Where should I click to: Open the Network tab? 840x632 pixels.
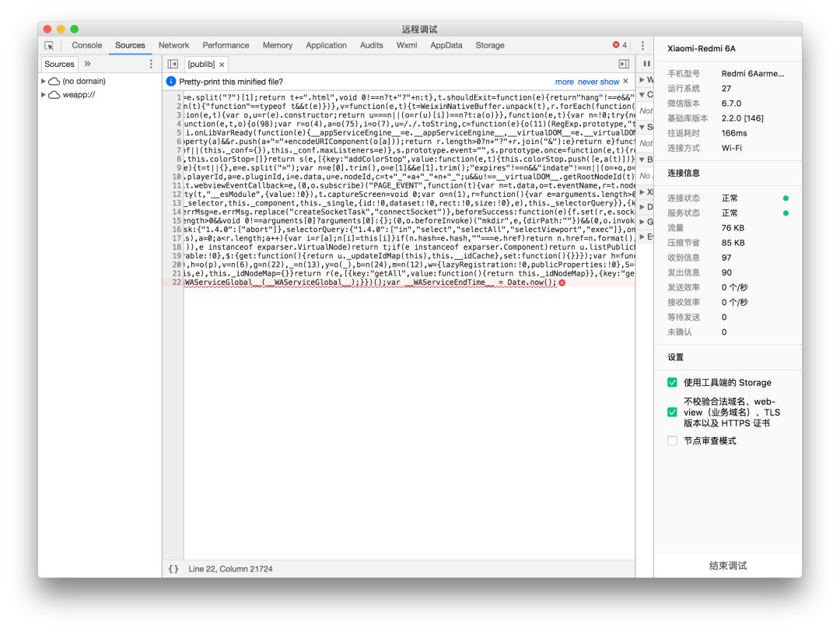click(x=173, y=46)
